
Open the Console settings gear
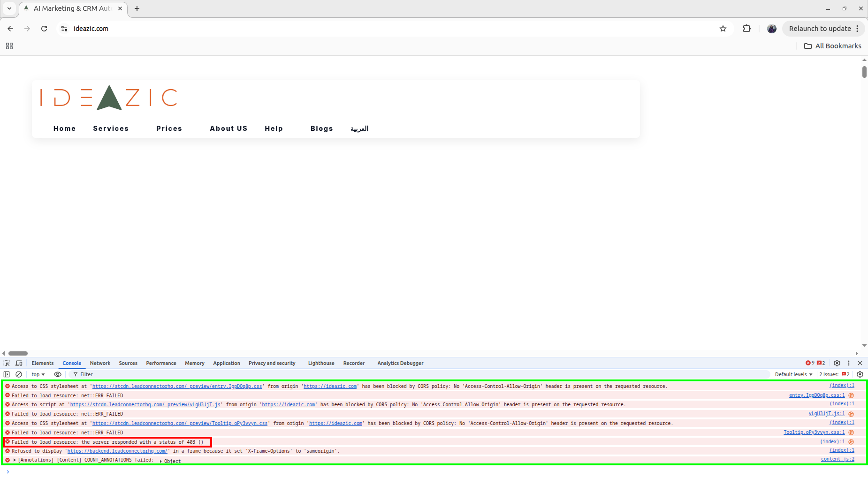[x=860, y=374]
